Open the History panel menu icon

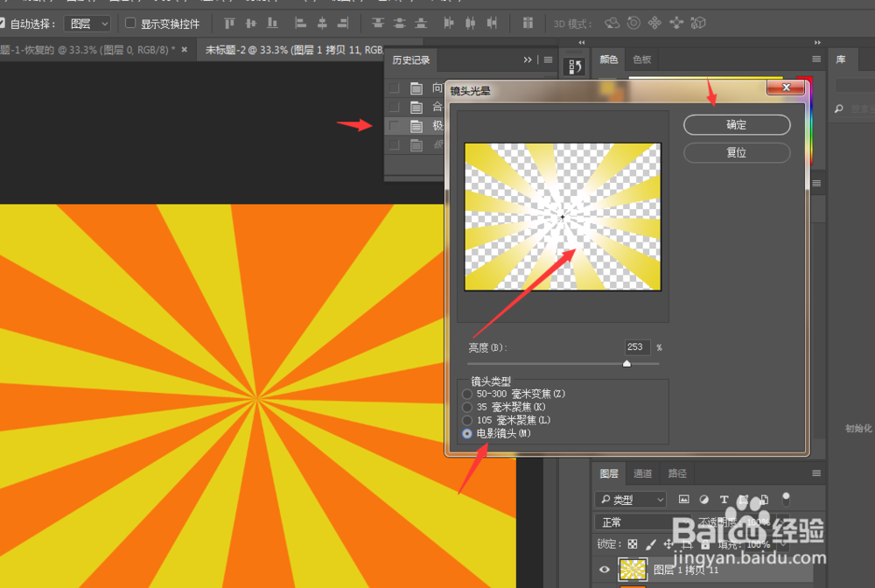click(x=548, y=60)
